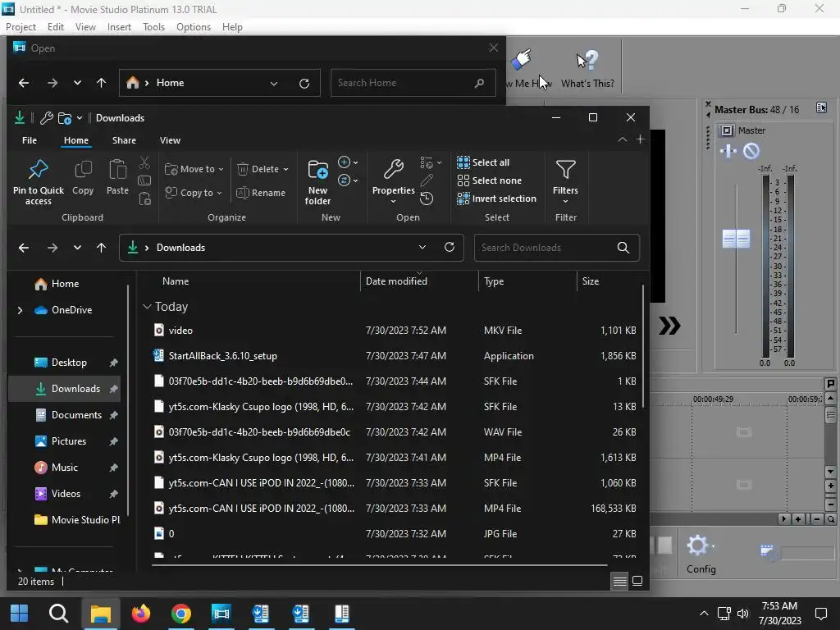
Task: Open the Config gear in Movie Studio
Action: point(698,546)
